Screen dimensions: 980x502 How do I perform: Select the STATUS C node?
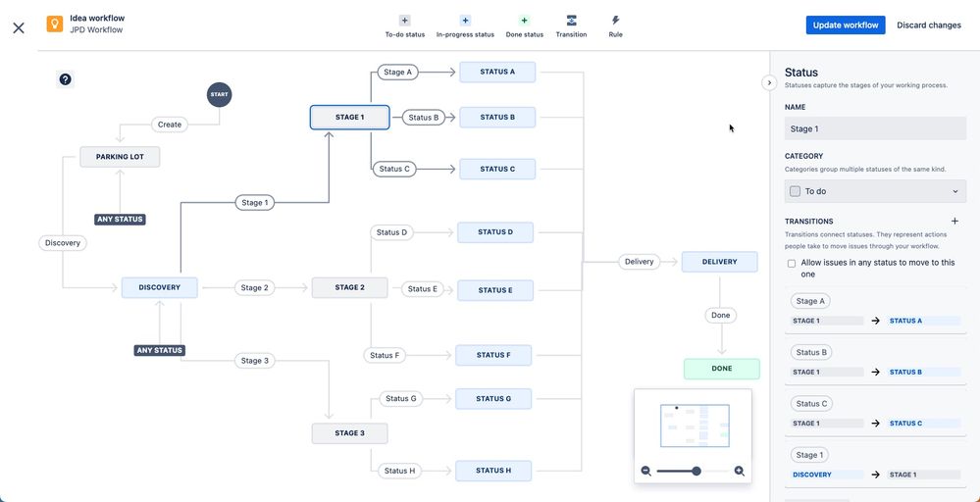497,169
